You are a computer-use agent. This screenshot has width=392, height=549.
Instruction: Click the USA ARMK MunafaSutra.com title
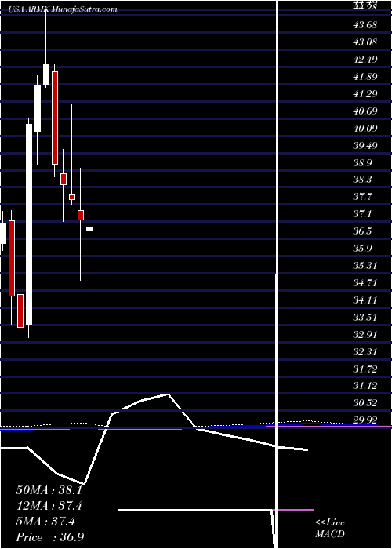pyautogui.click(x=63, y=9)
